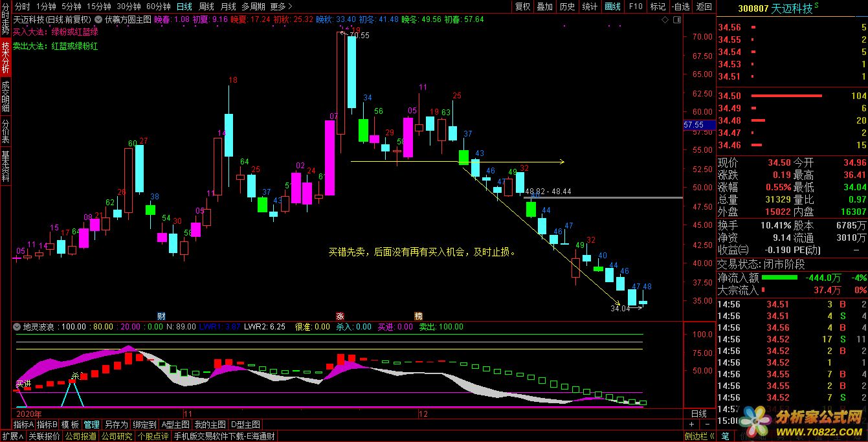Viewport: 868px width, 442px height.
Task: Expand the 扩展 panel
Action: point(12,436)
